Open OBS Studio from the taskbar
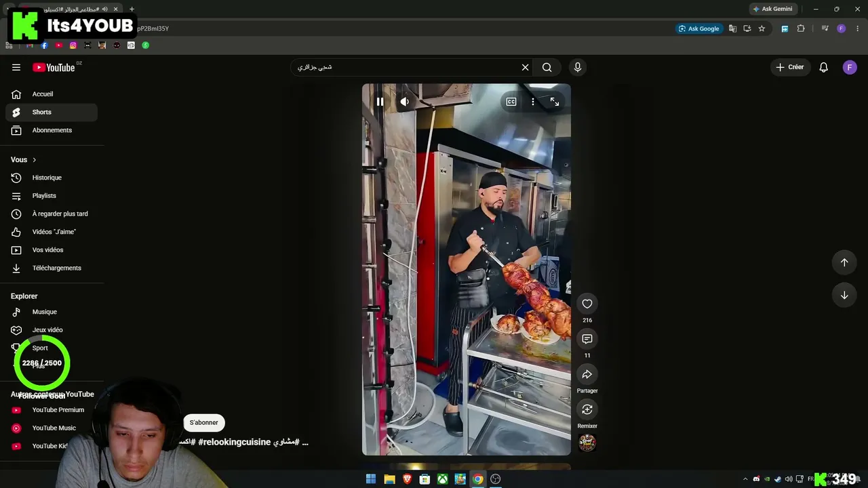This screenshot has width=868, height=488. pyautogui.click(x=496, y=479)
